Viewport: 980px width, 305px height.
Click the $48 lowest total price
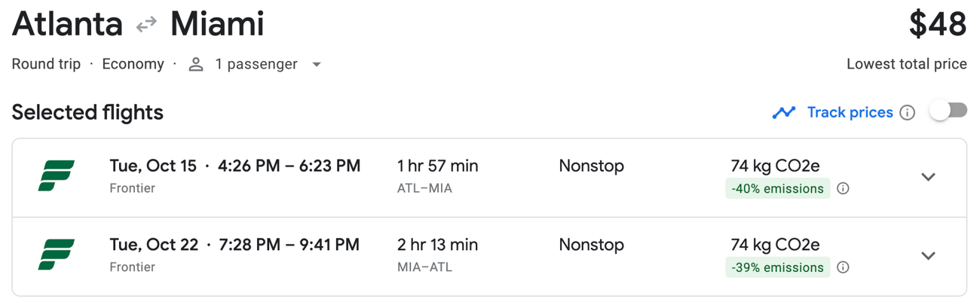pos(937,25)
